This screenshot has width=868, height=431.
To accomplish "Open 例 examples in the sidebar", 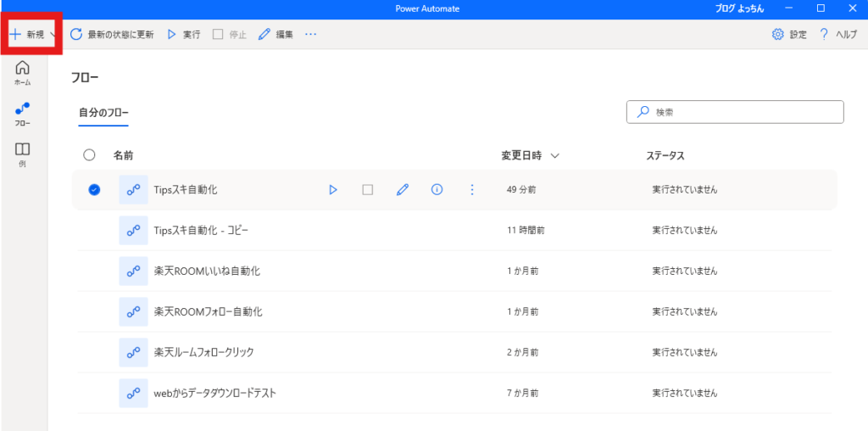I will point(23,155).
